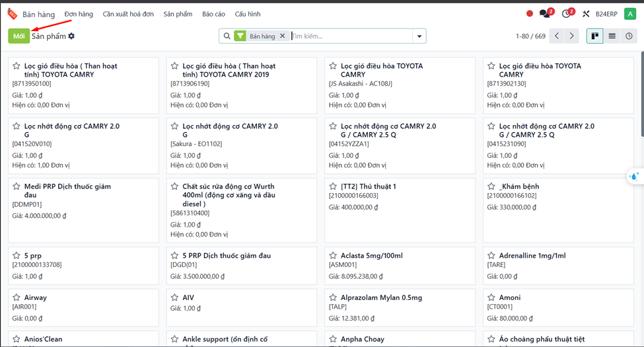This screenshot has height=347, width=644.
Task: Click the Mới button
Action: 18,36
